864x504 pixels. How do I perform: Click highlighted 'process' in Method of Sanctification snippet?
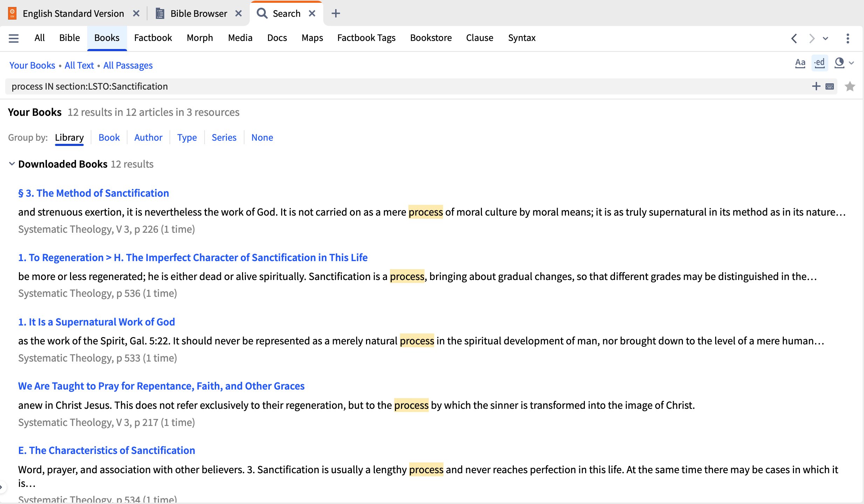[x=426, y=212]
